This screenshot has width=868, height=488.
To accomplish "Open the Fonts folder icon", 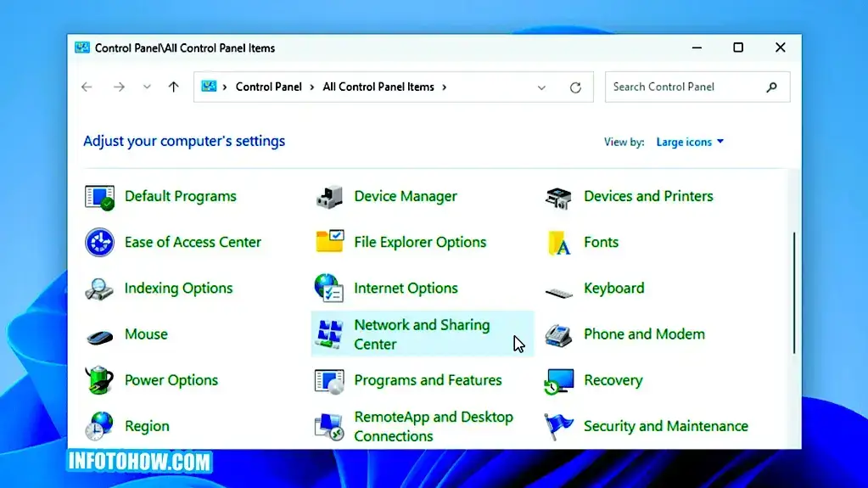I will (x=559, y=244).
